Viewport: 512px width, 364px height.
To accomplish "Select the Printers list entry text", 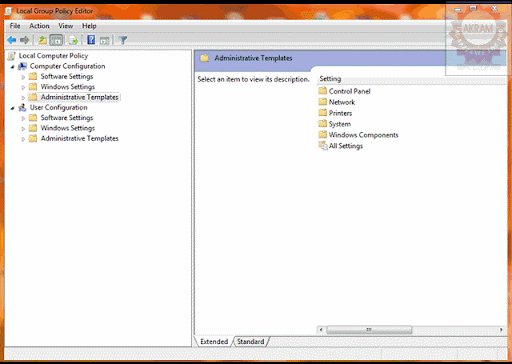I will click(x=340, y=113).
